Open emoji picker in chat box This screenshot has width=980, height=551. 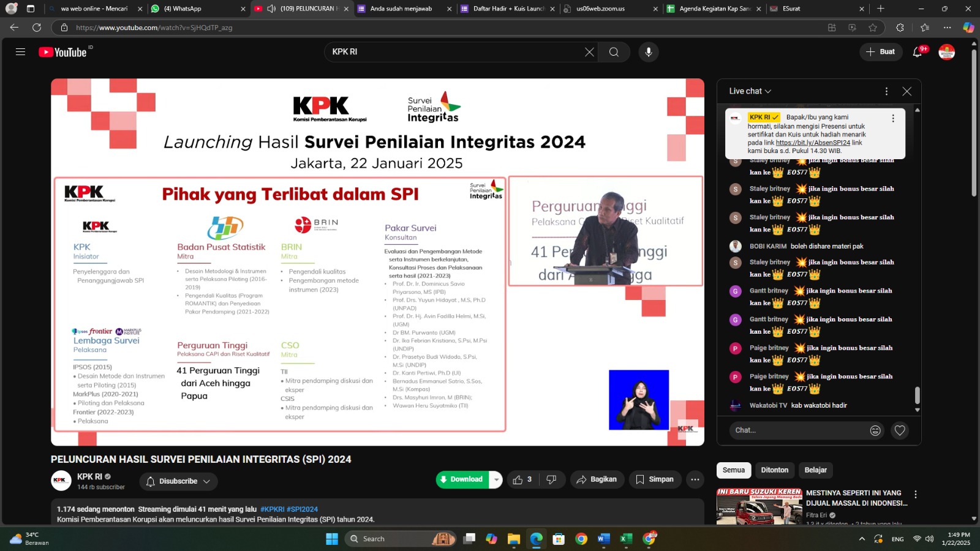[x=875, y=430]
